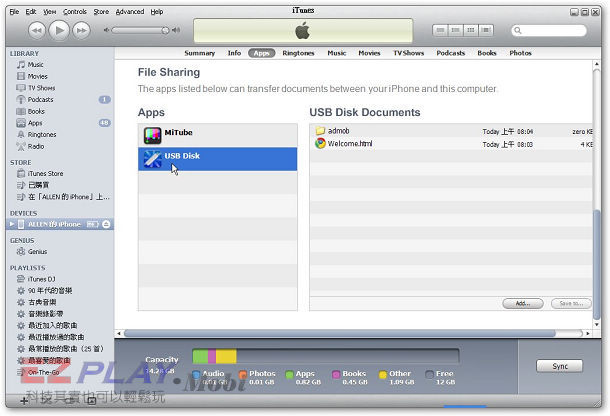Open iTunes DJ playlist
The width and height of the screenshot is (610, 416).
pyautogui.click(x=41, y=279)
